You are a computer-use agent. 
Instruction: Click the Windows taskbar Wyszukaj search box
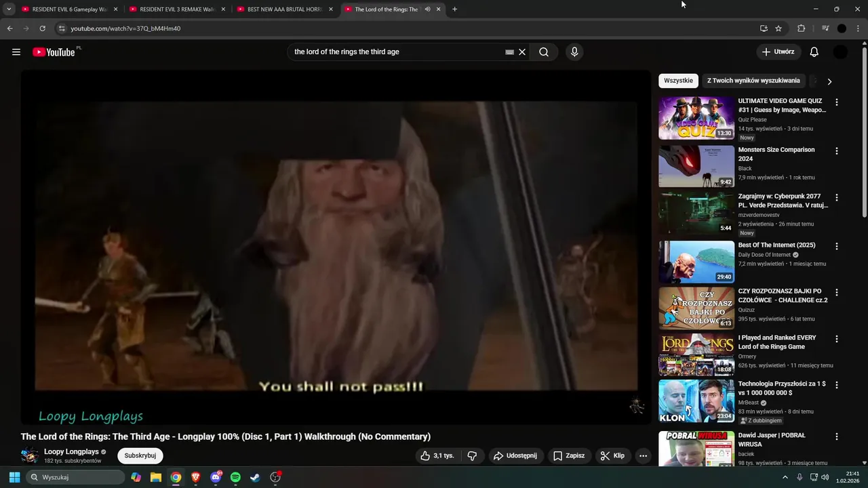coord(75,477)
